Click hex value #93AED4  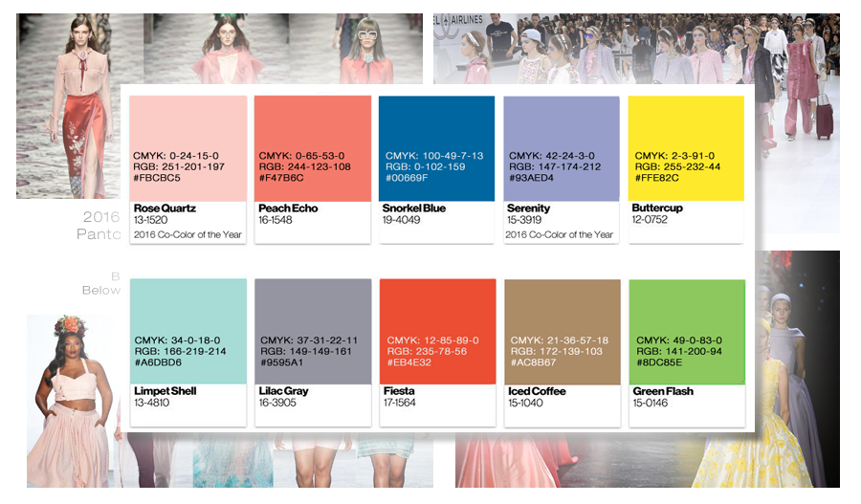coord(531,178)
